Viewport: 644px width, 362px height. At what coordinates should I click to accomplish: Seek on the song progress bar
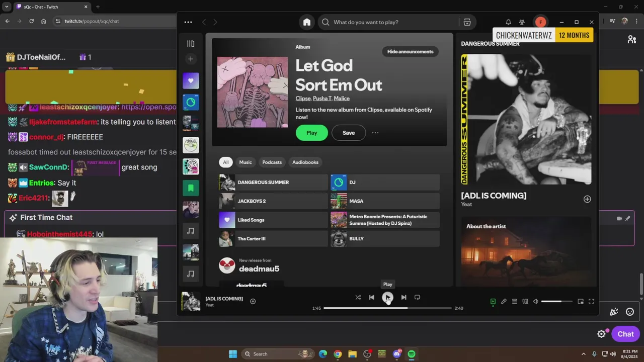387,308
